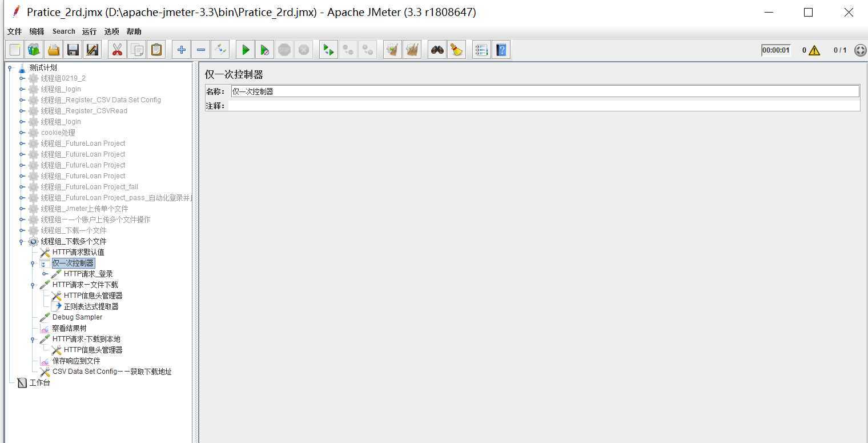Screen dimensions: 868x443
Task: Expand the HTTP请求_登录 node
Action: coord(45,274)
